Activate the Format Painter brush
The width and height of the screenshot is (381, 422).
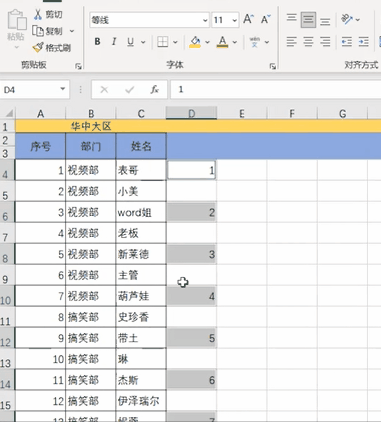[38, 48]
